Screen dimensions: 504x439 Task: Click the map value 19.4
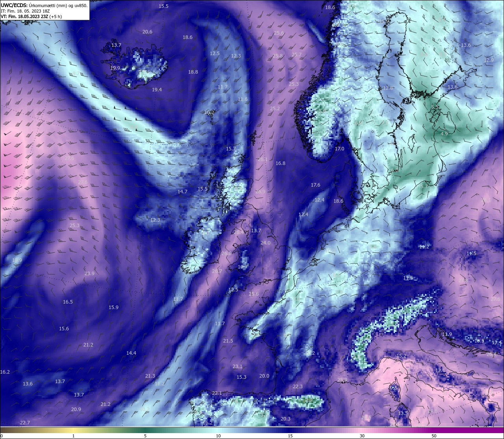pos(157,90)
